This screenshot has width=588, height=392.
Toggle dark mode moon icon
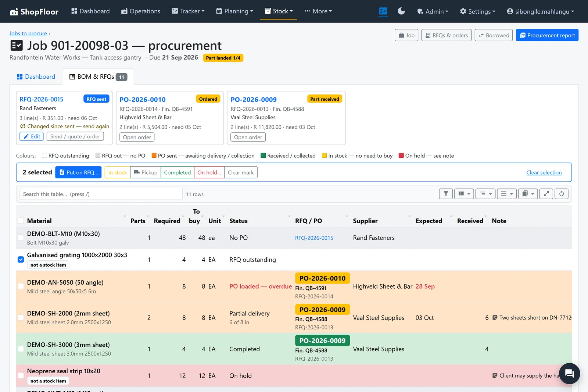[x=401, y=11]
